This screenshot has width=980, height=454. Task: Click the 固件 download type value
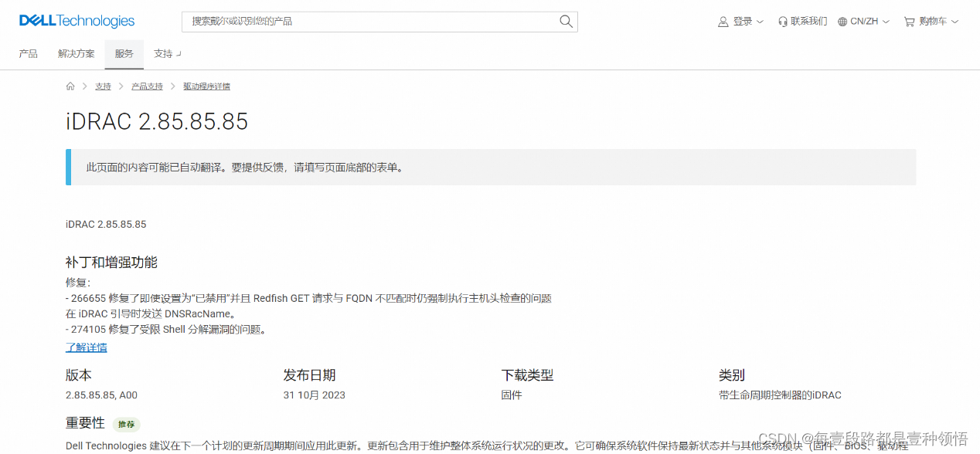pos(512,395)
